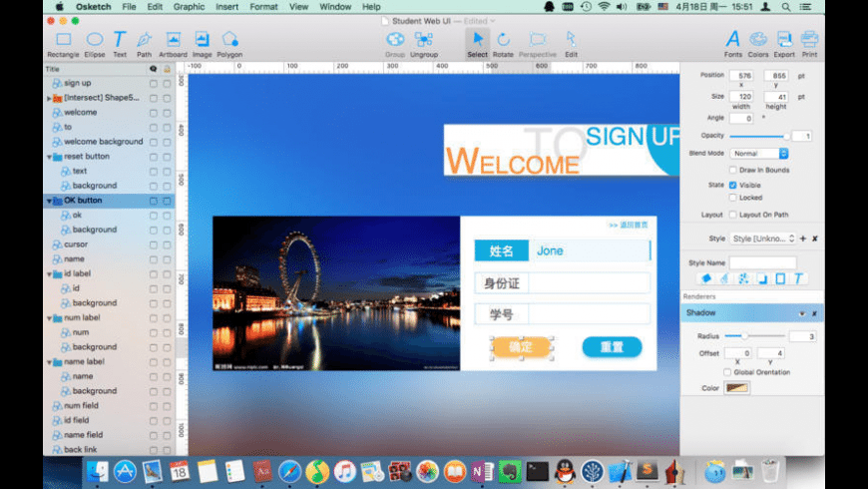868x489 pixels.
Task: Click the Wi-Fi status icon
Action: pyautogui.click(x=604, y=7)
